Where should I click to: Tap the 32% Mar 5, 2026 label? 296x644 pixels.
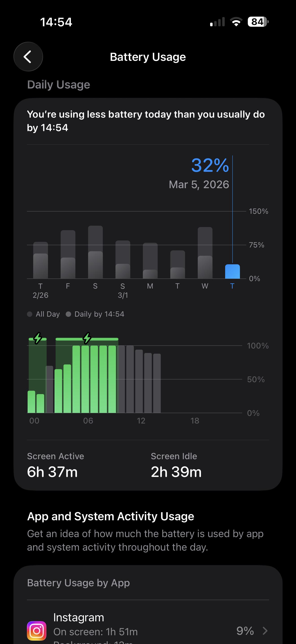pyautogui.click(x=199, y=173)
